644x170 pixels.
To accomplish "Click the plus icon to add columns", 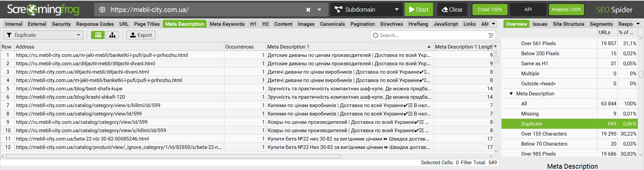I will tap(495, 47).
